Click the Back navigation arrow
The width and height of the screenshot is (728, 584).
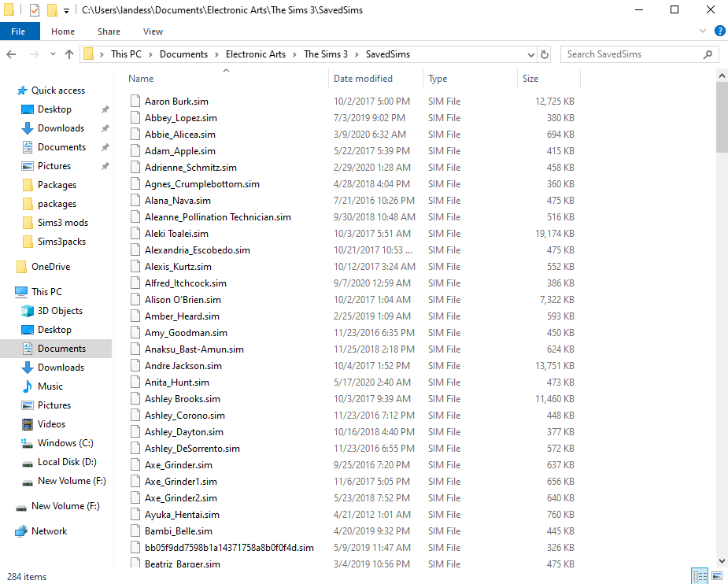(x=11, y=54)
